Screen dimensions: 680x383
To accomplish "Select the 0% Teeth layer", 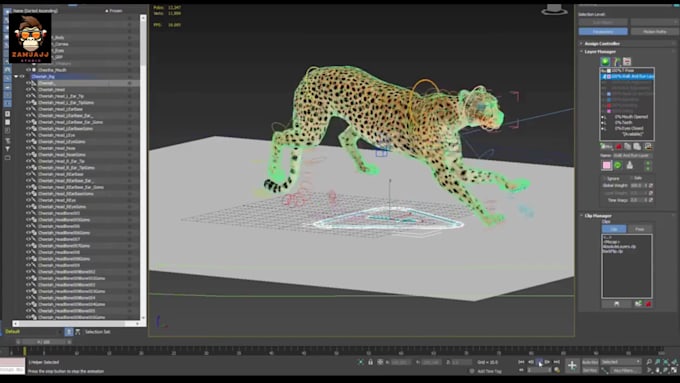I will (x=623, y=123).
